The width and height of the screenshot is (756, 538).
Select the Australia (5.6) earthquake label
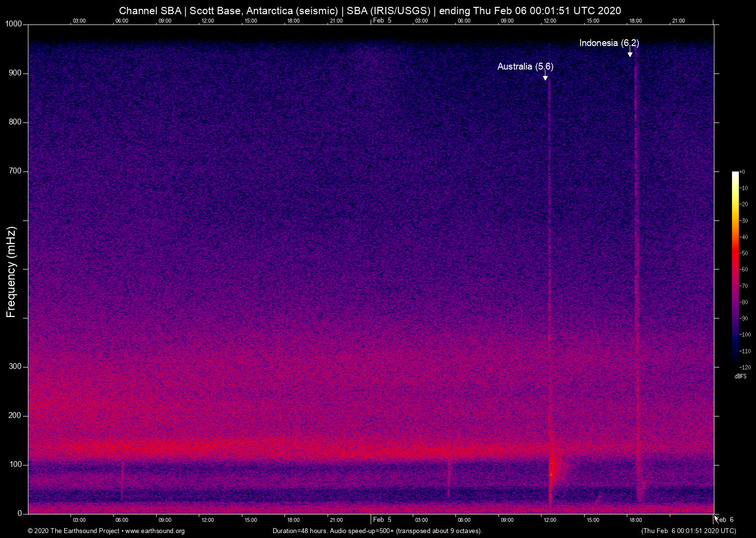tap(525, 67)
